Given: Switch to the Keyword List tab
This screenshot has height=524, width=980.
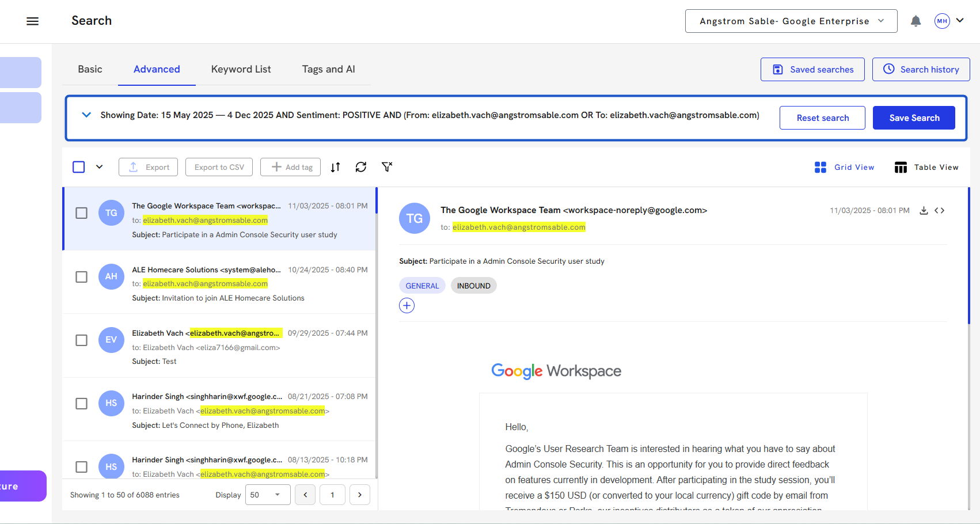Looking at the screenshot, I should [241, 69].
